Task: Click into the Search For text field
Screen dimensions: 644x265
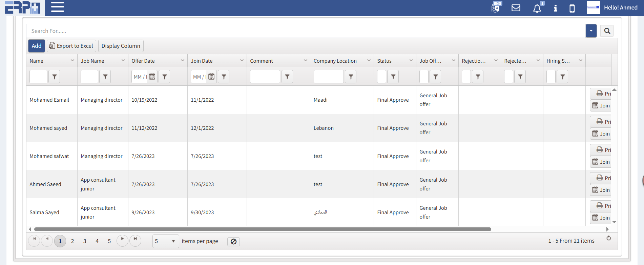Action: point(305,31)
